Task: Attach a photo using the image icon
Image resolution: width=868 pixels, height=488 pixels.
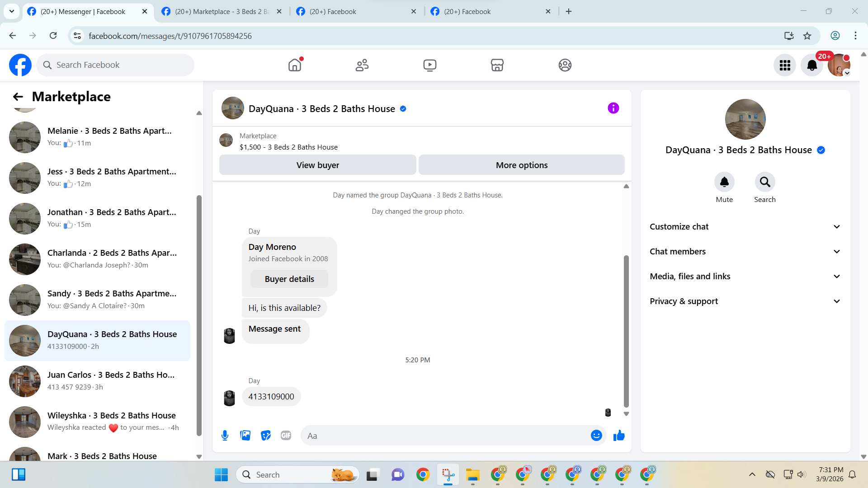Action: pos(245,436)
